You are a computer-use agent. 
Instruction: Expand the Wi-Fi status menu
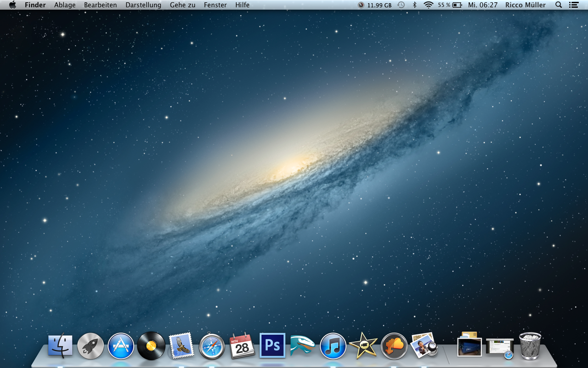[428, 5]
